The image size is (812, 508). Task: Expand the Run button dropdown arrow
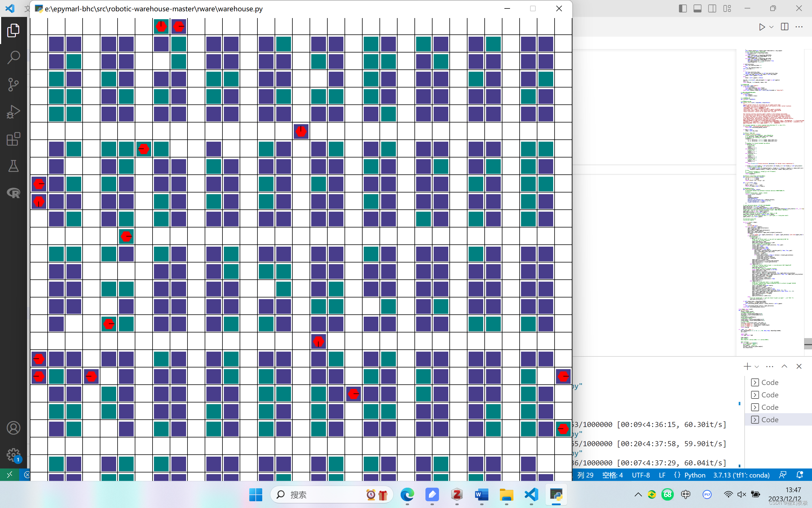point(771,27)
